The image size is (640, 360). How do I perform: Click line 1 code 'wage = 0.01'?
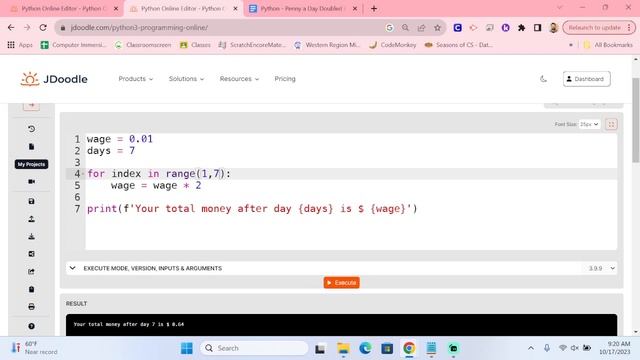point(120,139)
